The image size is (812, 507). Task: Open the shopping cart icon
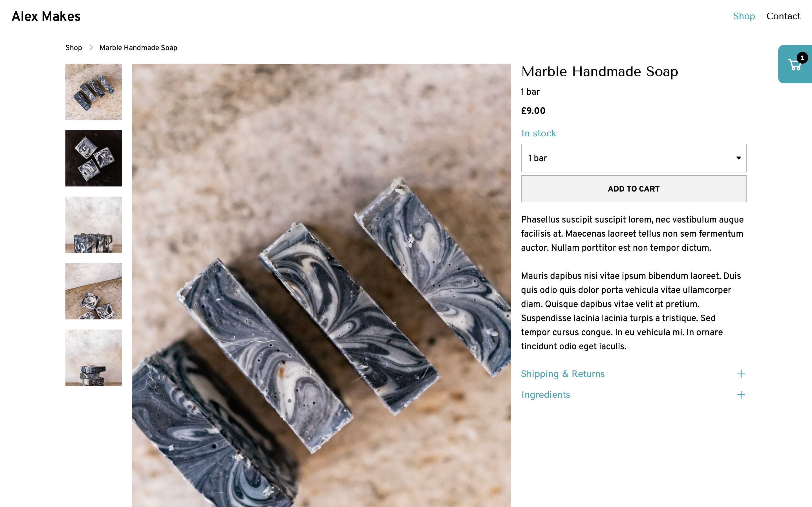795,65
